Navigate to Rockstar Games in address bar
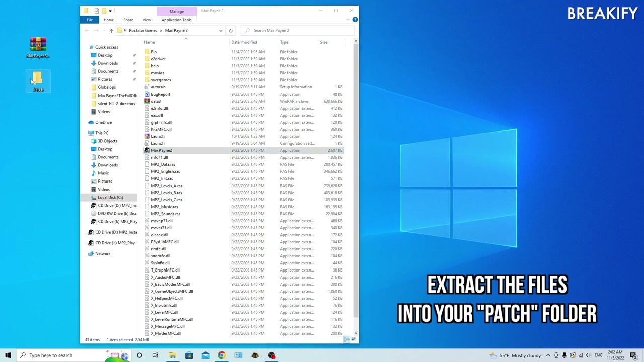This screenshot has height=362, width=644. pyautogui.click(x=143, y=31)
